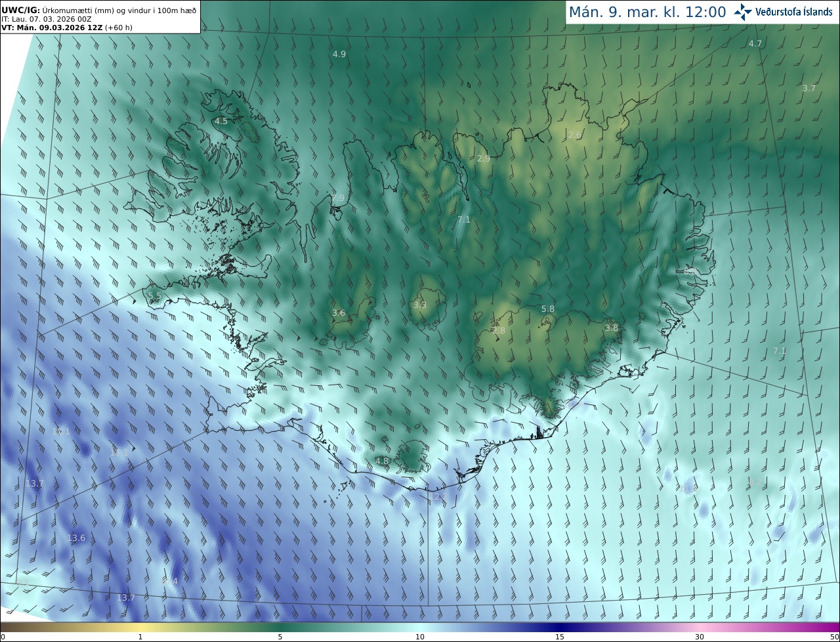Click the 3.7 value on the map

(x=809, y=89)
